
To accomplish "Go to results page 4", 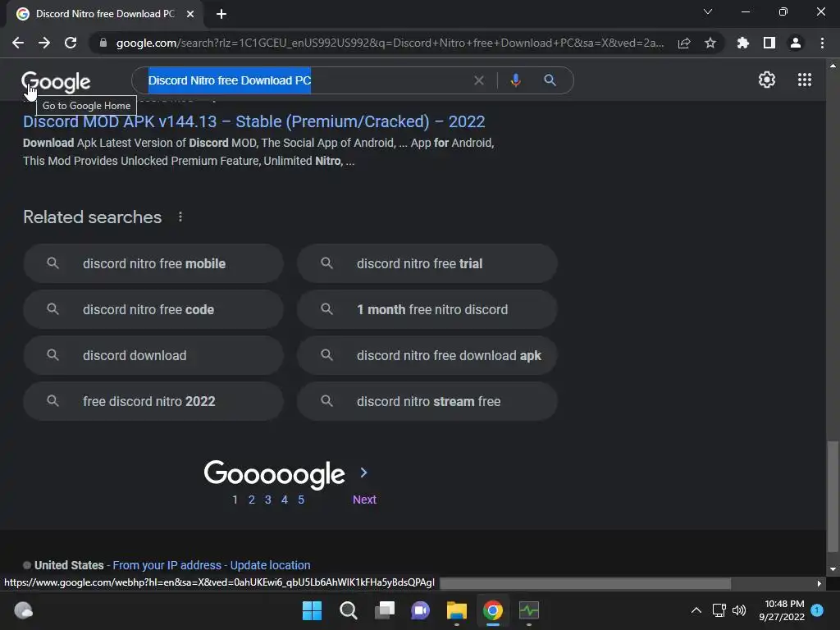I will tap(285, 500).
